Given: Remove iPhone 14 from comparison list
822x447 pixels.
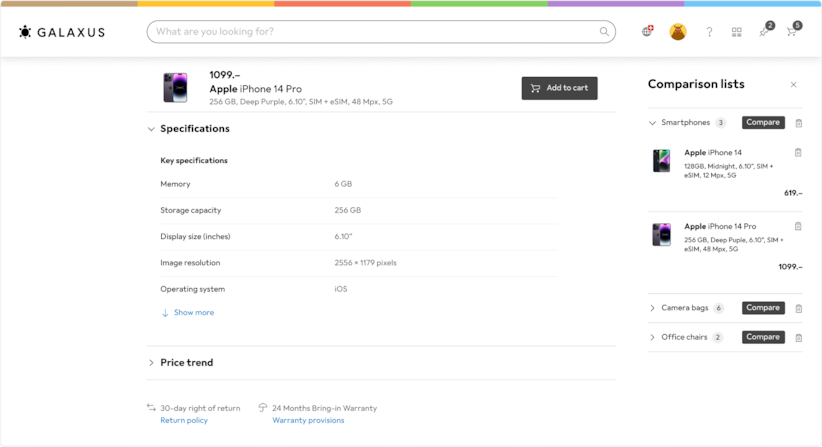Looking at the screenshot, I should tap(798, 153).
